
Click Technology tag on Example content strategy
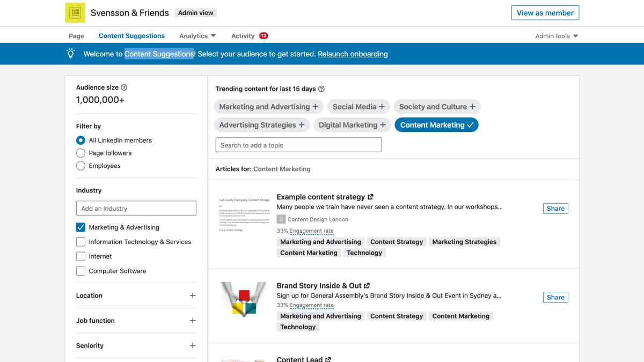364,253
